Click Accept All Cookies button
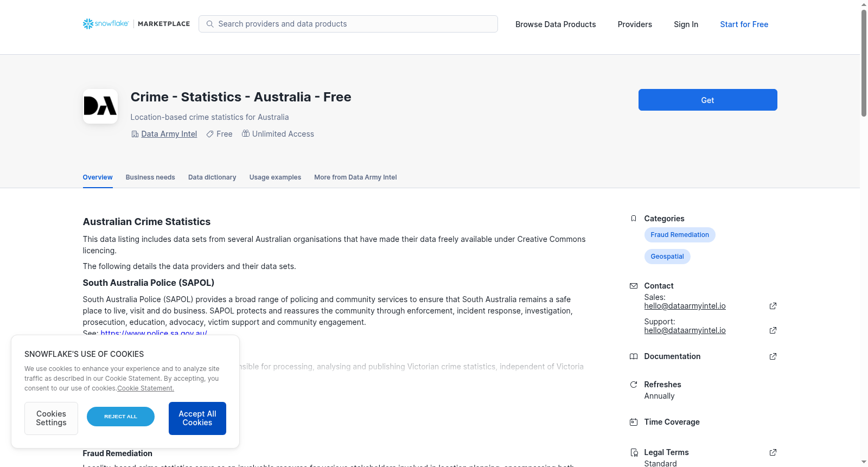The image size is (868, 467). [197, 418]
